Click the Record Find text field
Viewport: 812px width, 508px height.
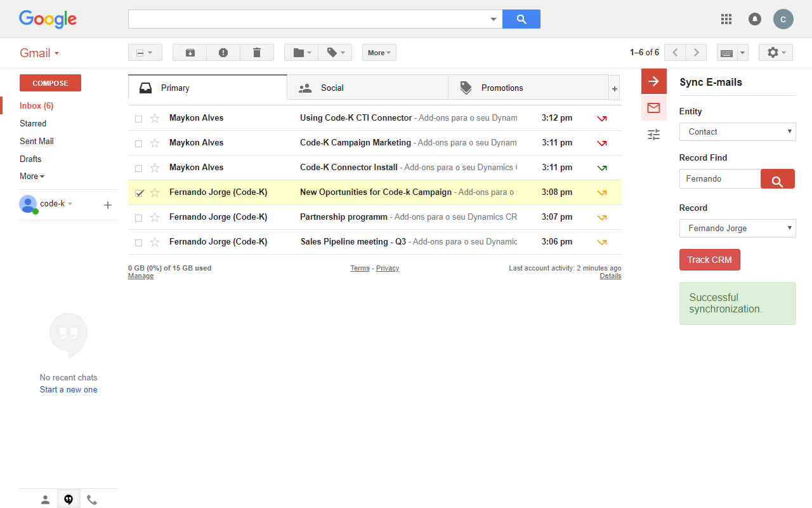coord(720,179)
